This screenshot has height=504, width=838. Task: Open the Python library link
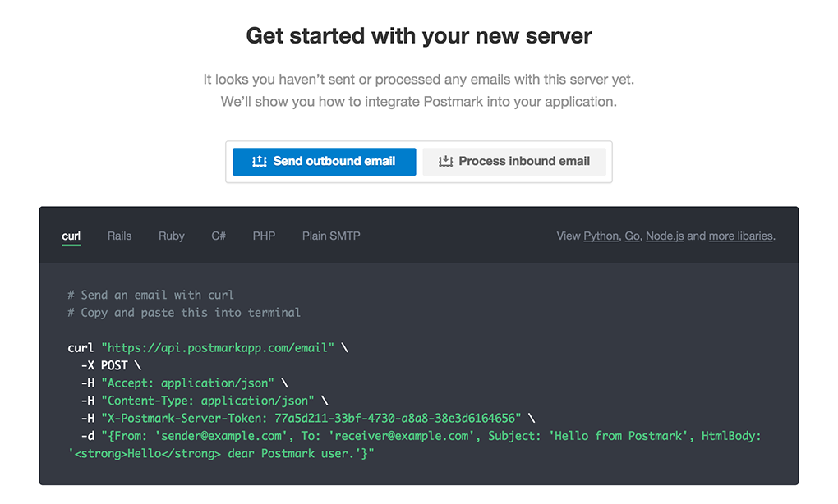(601, 236)
